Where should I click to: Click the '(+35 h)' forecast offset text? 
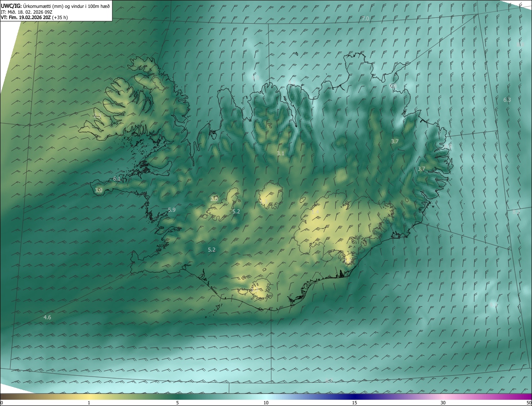pos(60,17)
